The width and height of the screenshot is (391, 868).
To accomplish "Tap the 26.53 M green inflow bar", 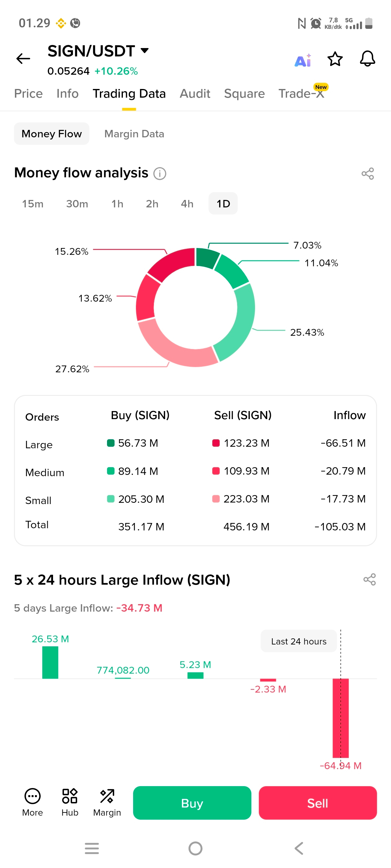I will tap(50, 662).
